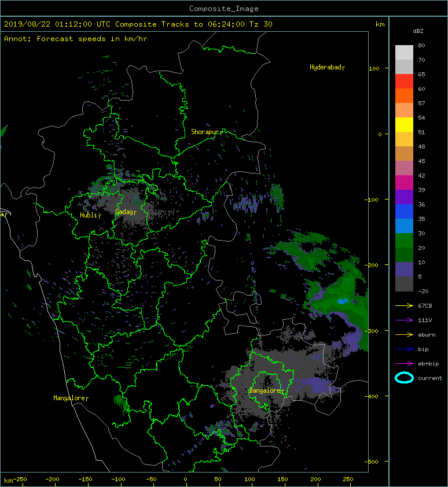The image size is (448, 487).
Task: Click the magenta eb+bip arrow legend icon
Action: [404, 364]
